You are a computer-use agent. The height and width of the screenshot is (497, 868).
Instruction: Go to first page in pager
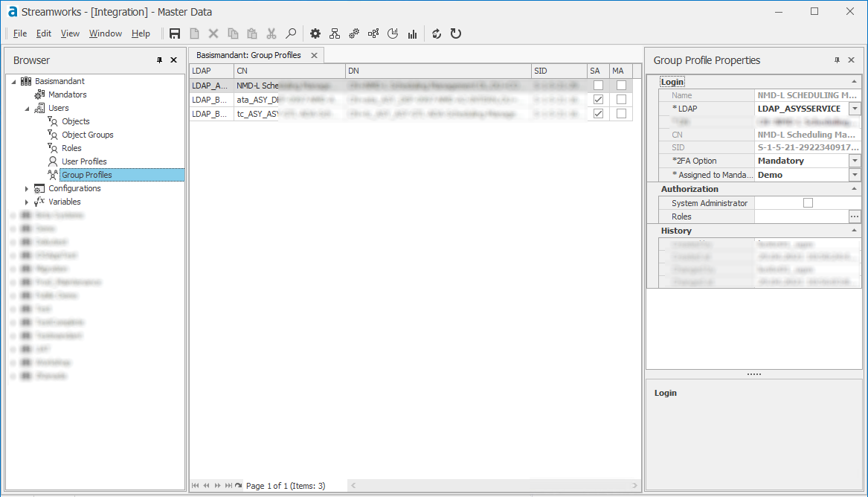(196, 485)
